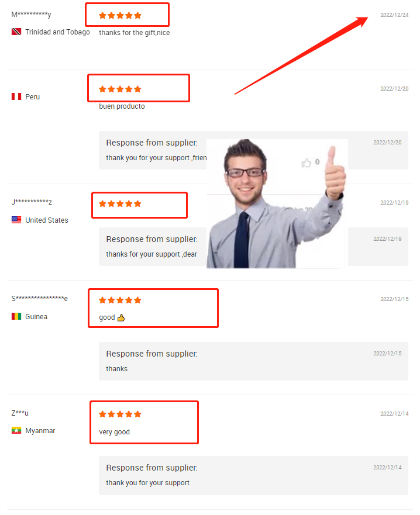420x515 pixels.
Task: Click reviewer name J***********z
Action: pos(32,202)
